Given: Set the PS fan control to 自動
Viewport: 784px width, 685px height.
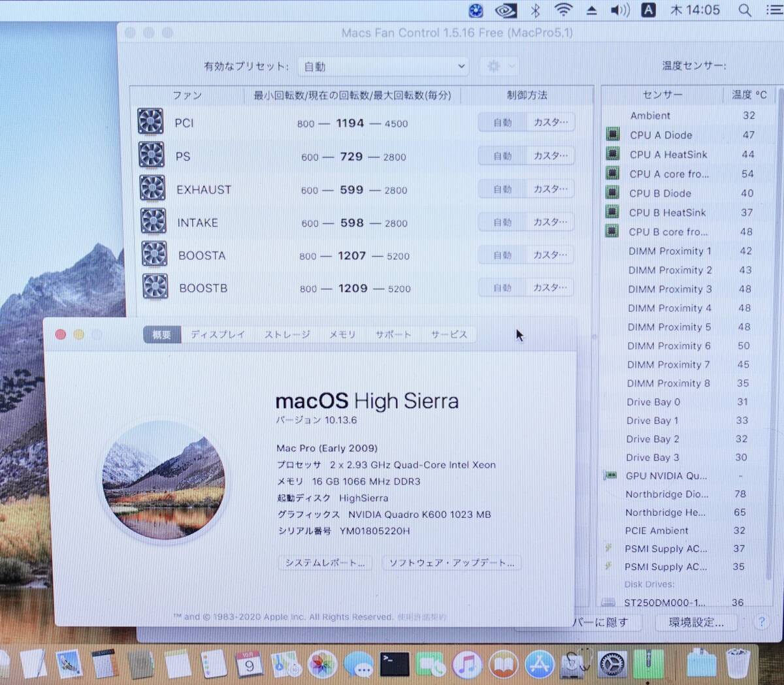Looking at the screenshot, I should (x=502, y=155).
